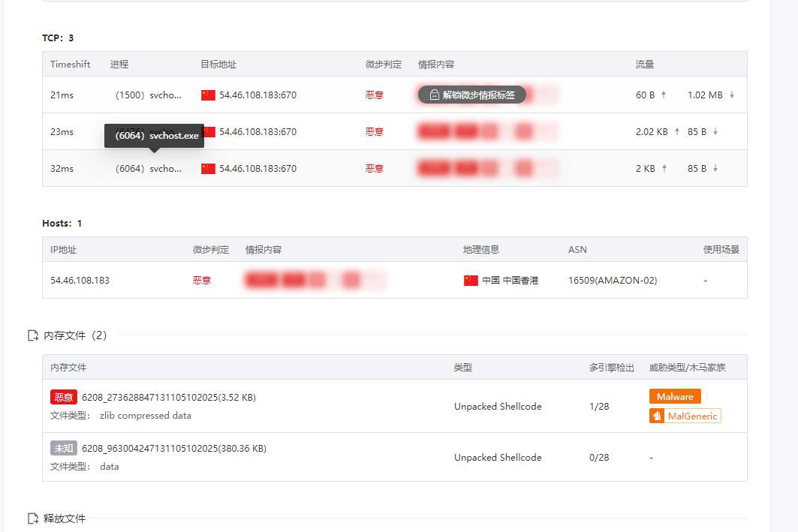Open the IP 54.46.108.183 in Hosts table

click(80, 281)
